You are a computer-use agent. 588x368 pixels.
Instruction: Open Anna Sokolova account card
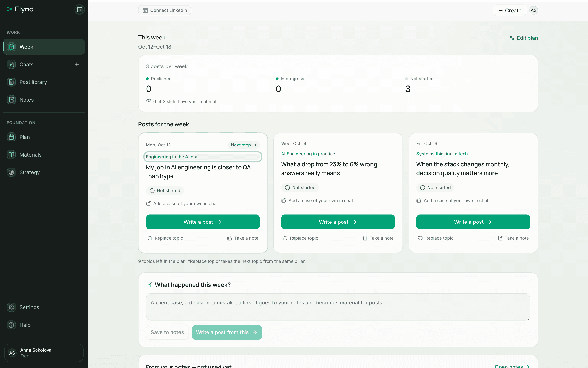coord(44,353)
